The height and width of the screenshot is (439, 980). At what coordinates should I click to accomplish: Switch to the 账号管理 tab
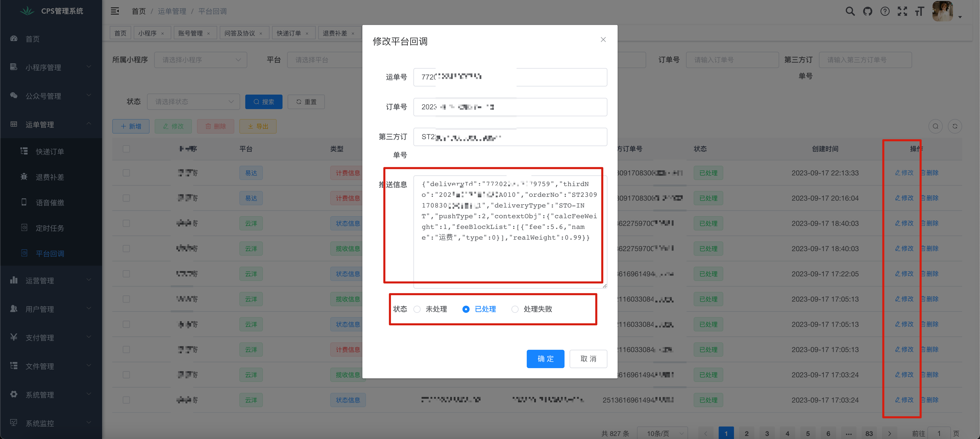195,33
